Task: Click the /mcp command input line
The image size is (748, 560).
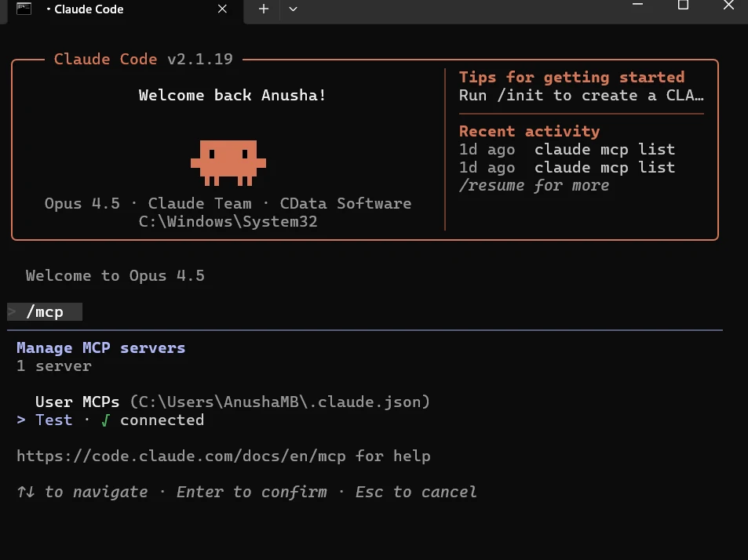Action: coord(45,312)
